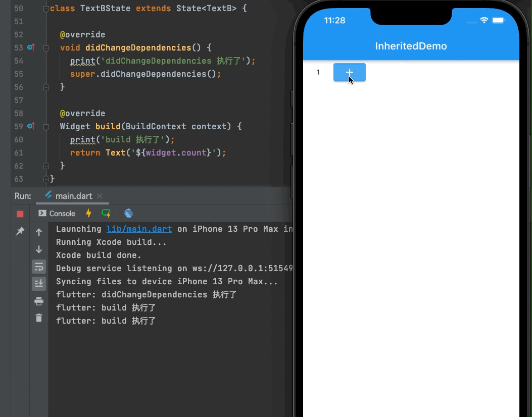Toggle soft-wrap in the console
532x417 pixels.
coord(39,267)
